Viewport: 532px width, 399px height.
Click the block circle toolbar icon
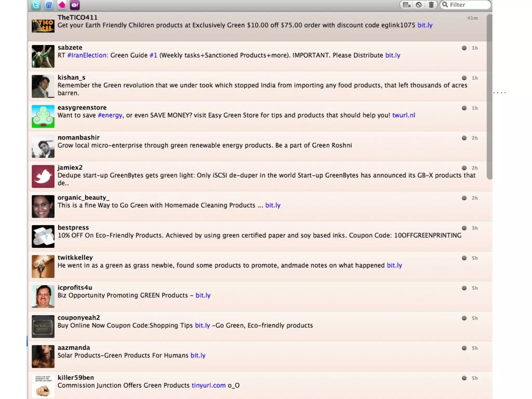tap(418, 5)
